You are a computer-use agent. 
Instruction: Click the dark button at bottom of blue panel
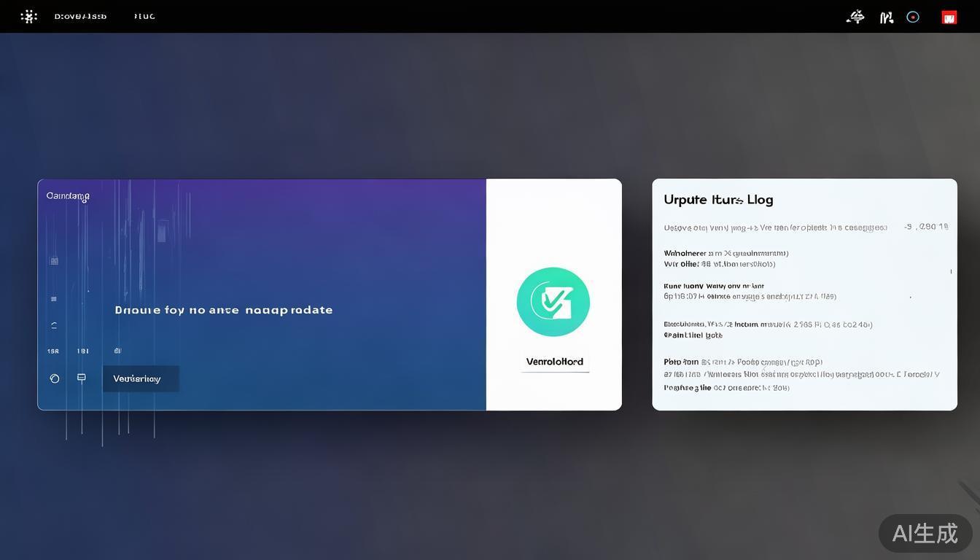tap(141, 378)
